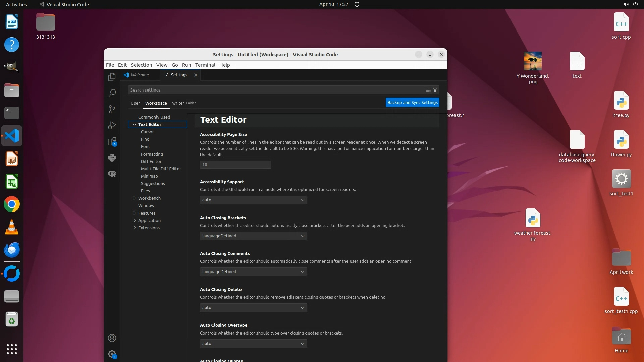
Task: Click the filter settings funnel icon
Action: click(x=435, y=90)
